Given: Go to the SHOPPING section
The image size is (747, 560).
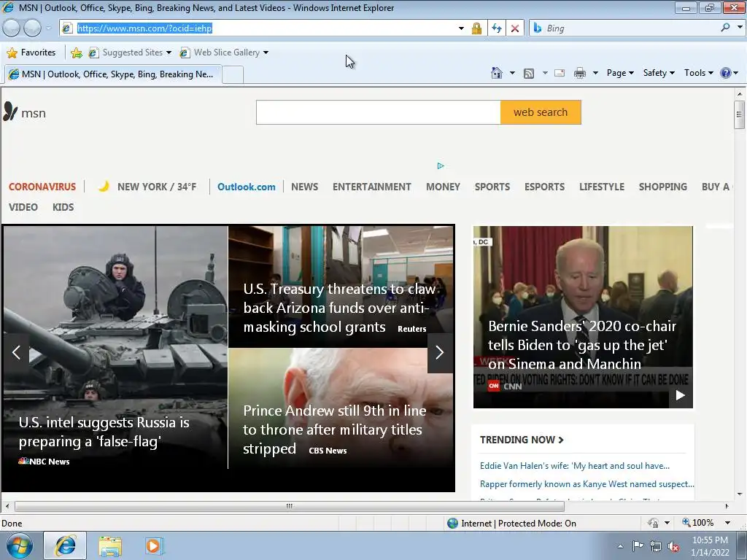Looking at the screenshot, I should 662,187.
